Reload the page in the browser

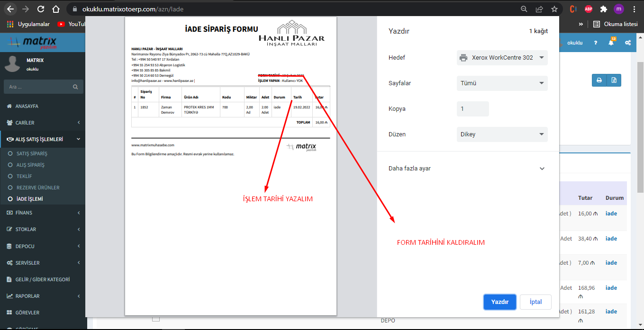[x=41, y=9]
